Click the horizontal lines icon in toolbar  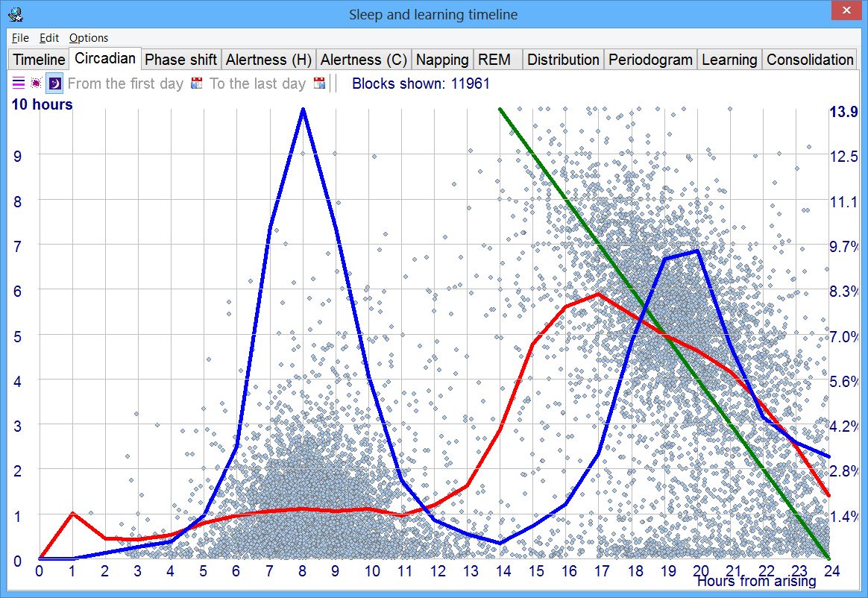(x=19, y=84)
